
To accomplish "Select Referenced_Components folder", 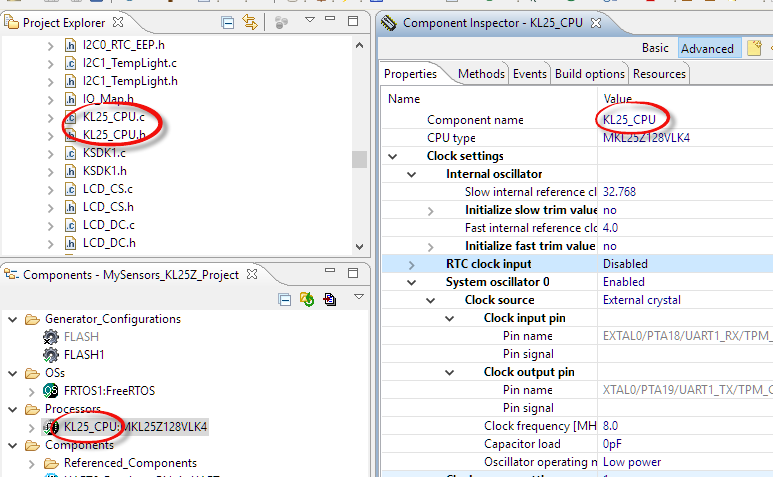I will (x=130, y=463).
